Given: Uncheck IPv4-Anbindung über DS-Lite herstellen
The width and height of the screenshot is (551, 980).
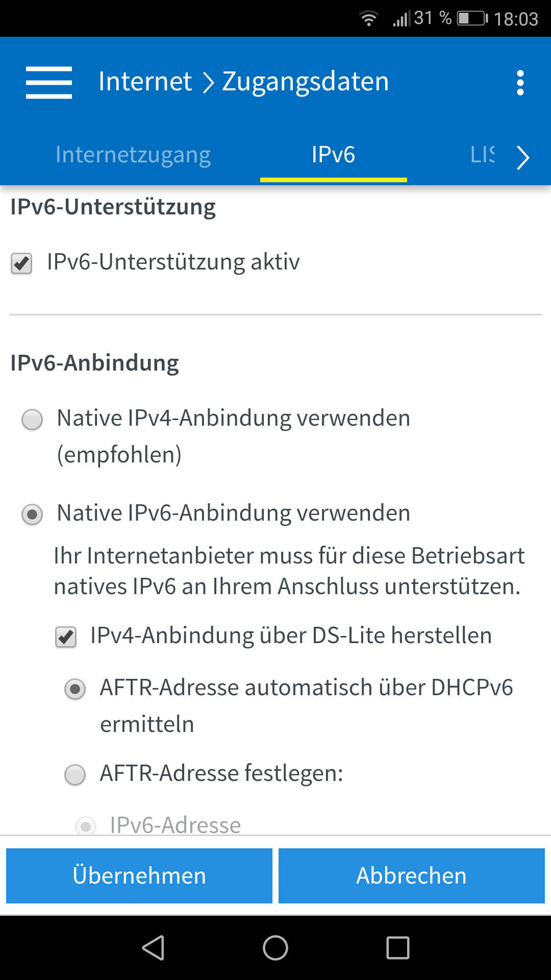Looking at the screenshot, I should click(64, 635).
